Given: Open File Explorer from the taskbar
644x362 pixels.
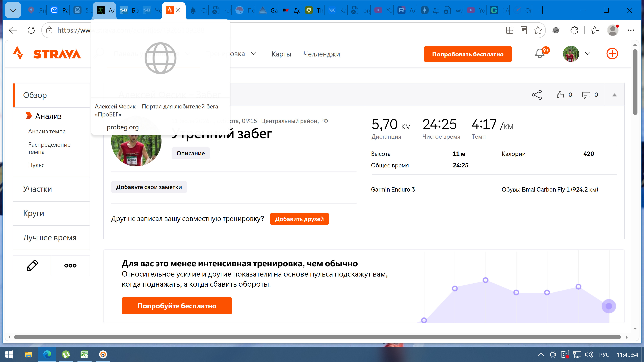Looking at the screenshot, I should coord(29,354).
